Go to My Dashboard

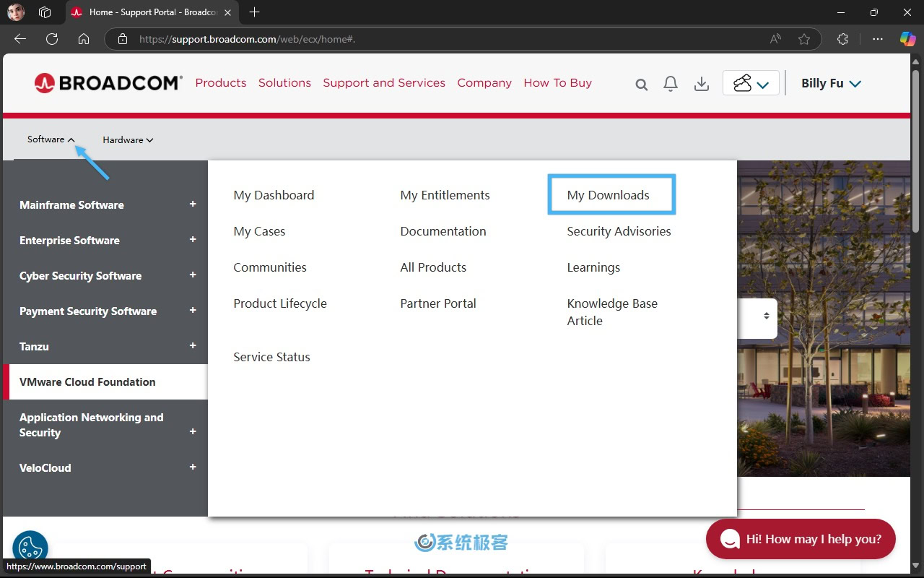pyautogui.click(x=274, y=195)
